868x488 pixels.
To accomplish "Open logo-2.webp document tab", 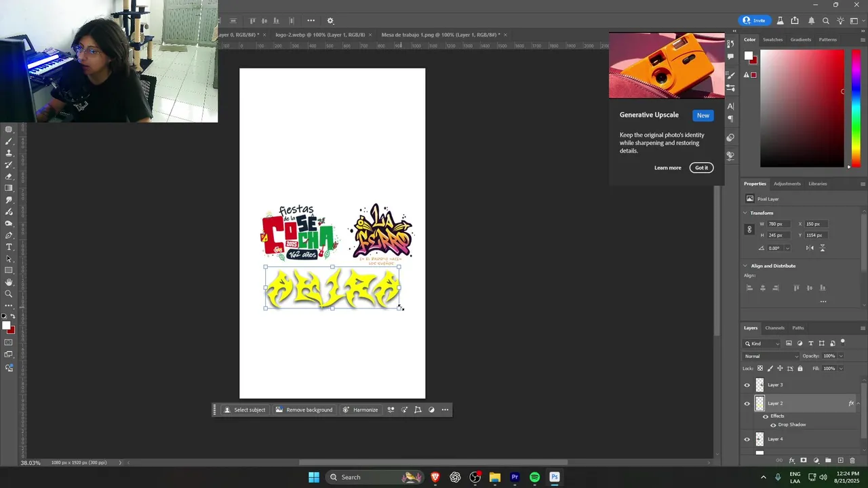I will (320, 35).
